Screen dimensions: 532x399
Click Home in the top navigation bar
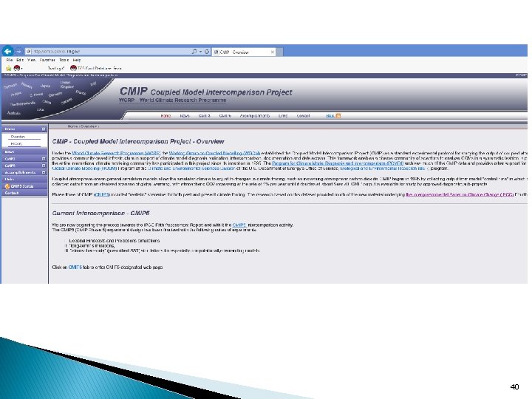pos(166,116)
